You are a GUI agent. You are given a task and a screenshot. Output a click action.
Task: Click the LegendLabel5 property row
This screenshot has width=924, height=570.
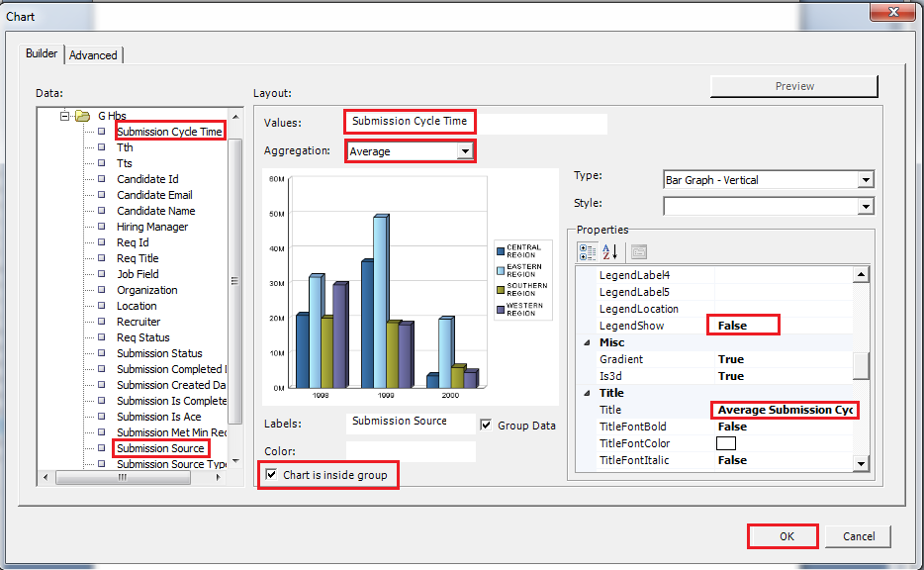[714, 292]
